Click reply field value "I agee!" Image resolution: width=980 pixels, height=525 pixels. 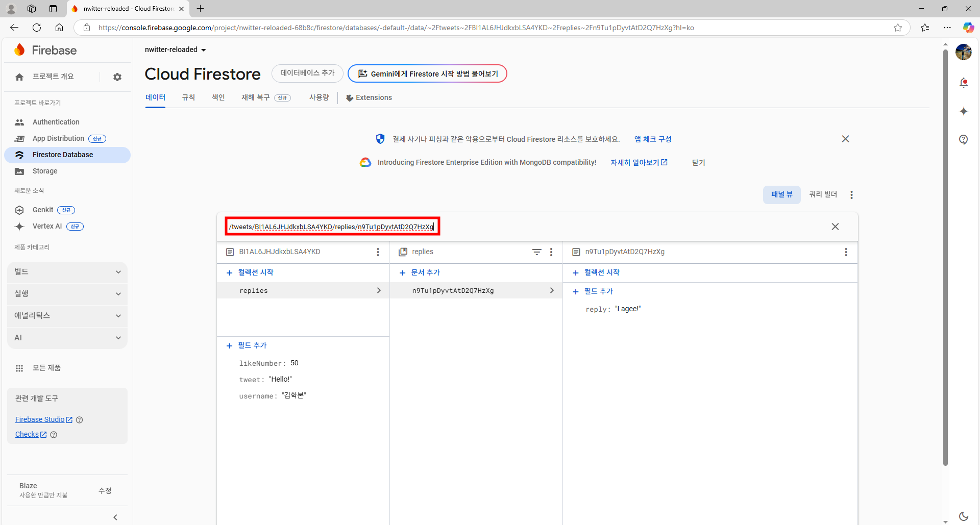click(628, 309)
